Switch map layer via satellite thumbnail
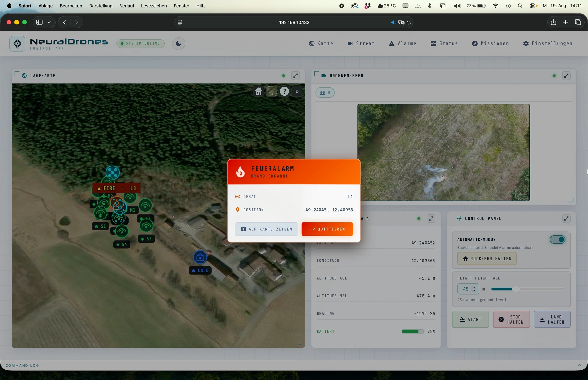 [271, 91]
